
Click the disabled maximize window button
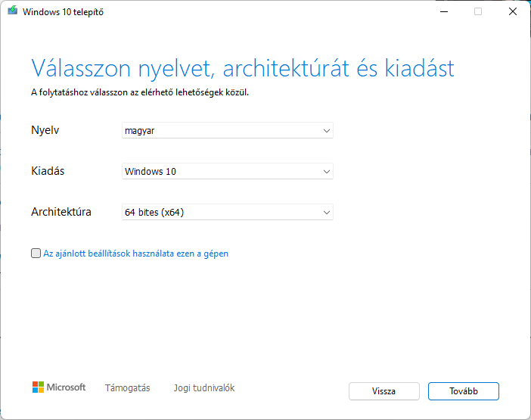click(x=478, y=11)
